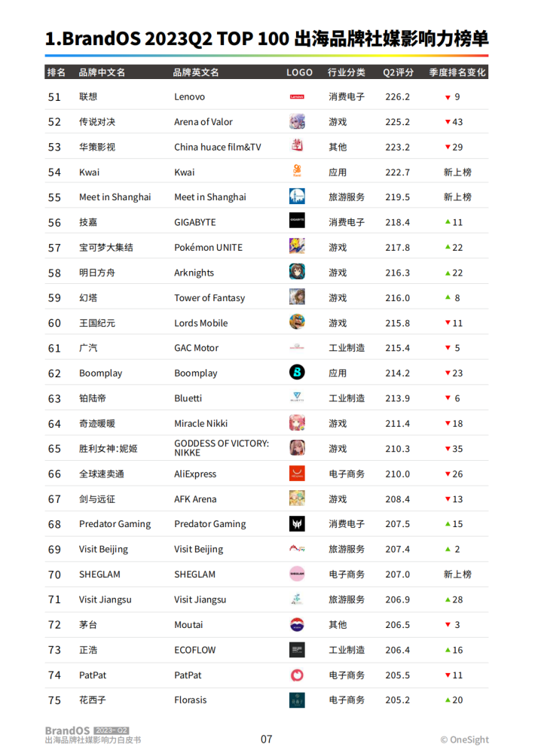
Task: Click the red AliExpress logo
Action: point(297,473)
